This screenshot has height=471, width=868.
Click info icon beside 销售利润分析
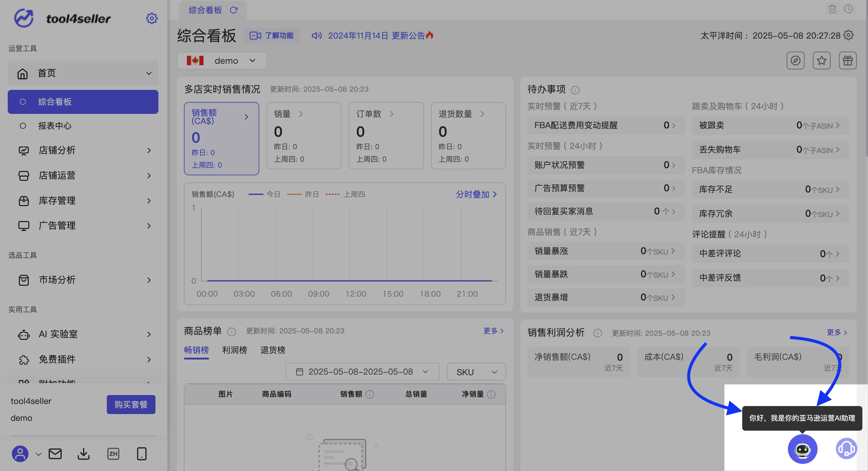[x=597, y=333]
